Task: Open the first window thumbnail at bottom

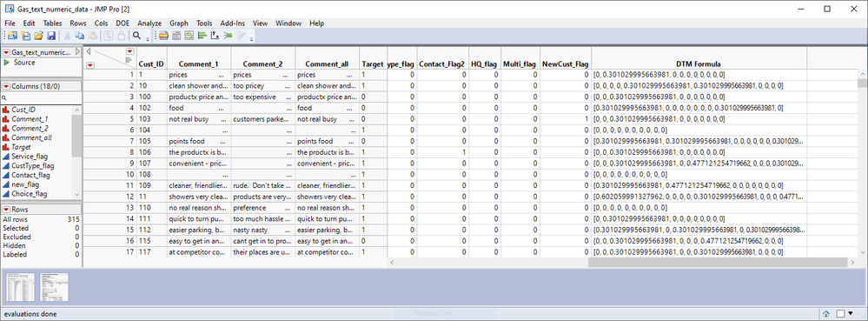Action: coord(21,286)
